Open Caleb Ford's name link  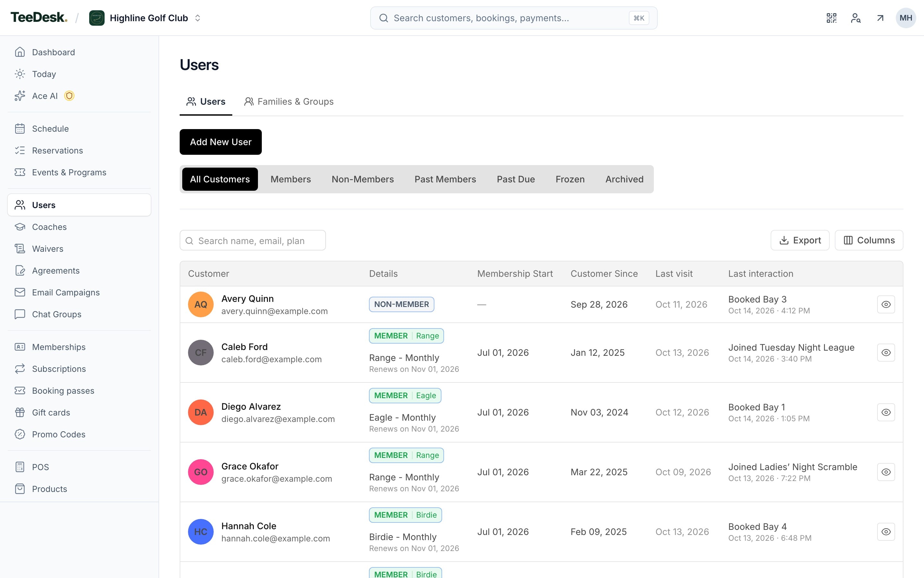(x=244, y=347)
